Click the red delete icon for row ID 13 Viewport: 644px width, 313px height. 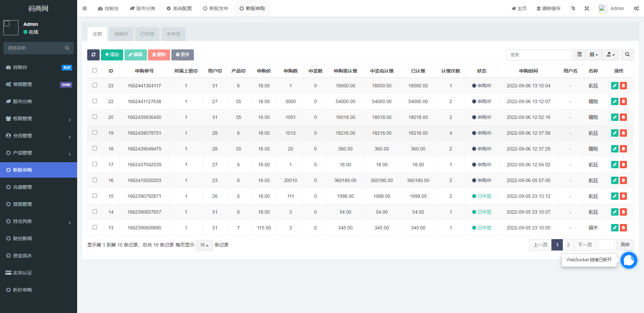[x=623, y=228]
